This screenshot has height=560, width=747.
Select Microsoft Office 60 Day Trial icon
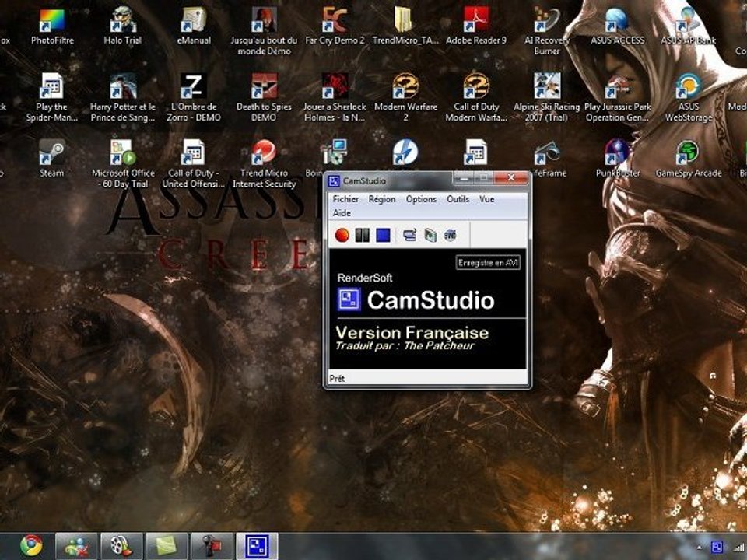(123, 164)
